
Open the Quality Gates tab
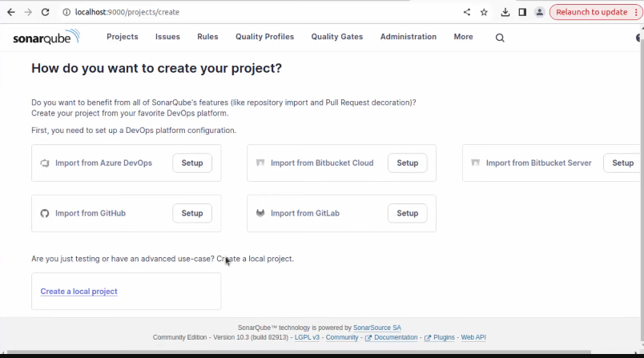pos(336,37)
